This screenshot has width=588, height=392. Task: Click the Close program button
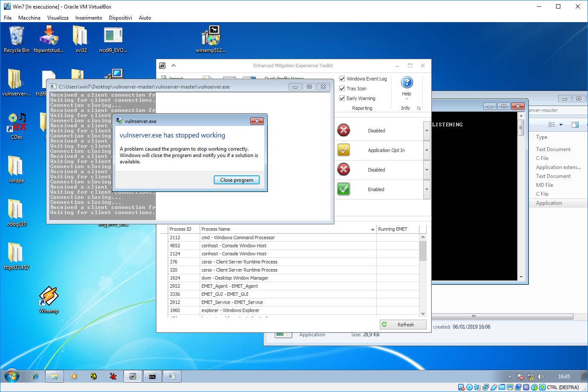coord(237,180)
